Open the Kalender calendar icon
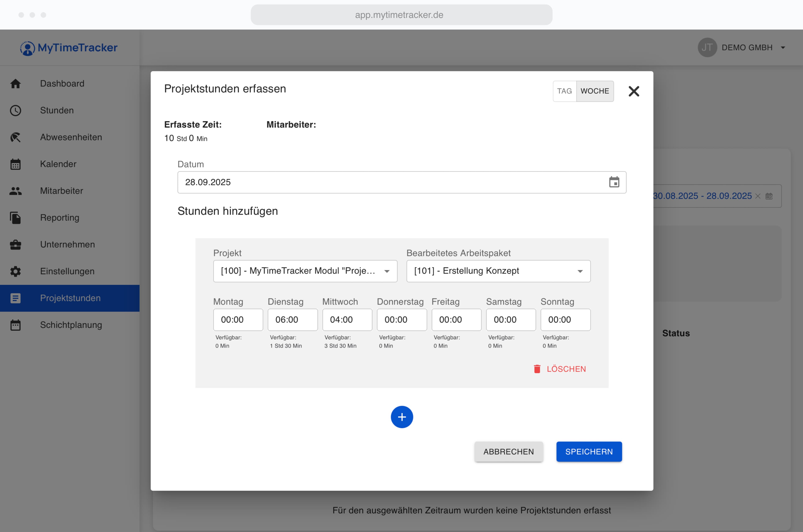 click(x=16, y=164)
